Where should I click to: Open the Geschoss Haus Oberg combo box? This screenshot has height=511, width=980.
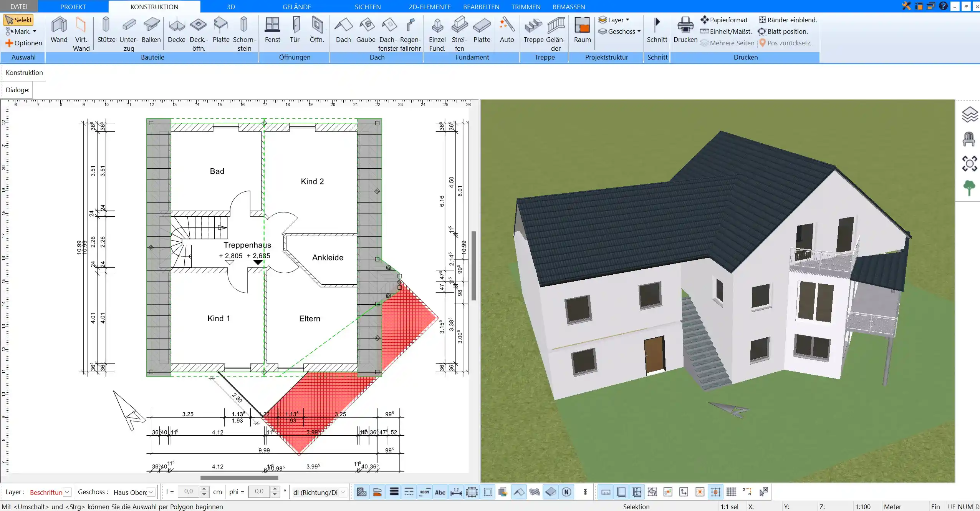[134, 492]
